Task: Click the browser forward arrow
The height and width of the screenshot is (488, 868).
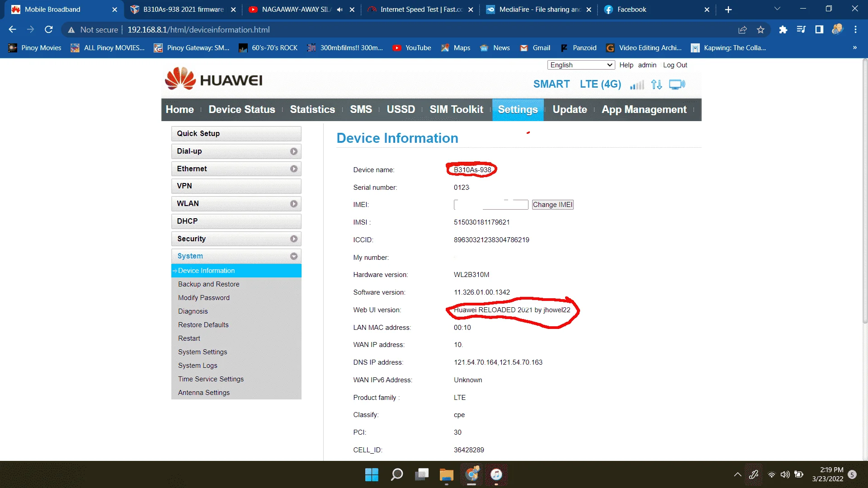Action: point(30,29)
